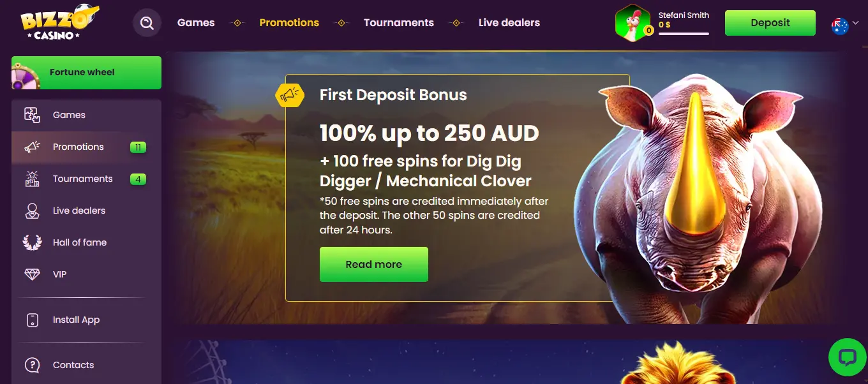Click the Promotions megaphone sidebar icon
The width and height of the screenshot is (868, 384).
point(32,147)
